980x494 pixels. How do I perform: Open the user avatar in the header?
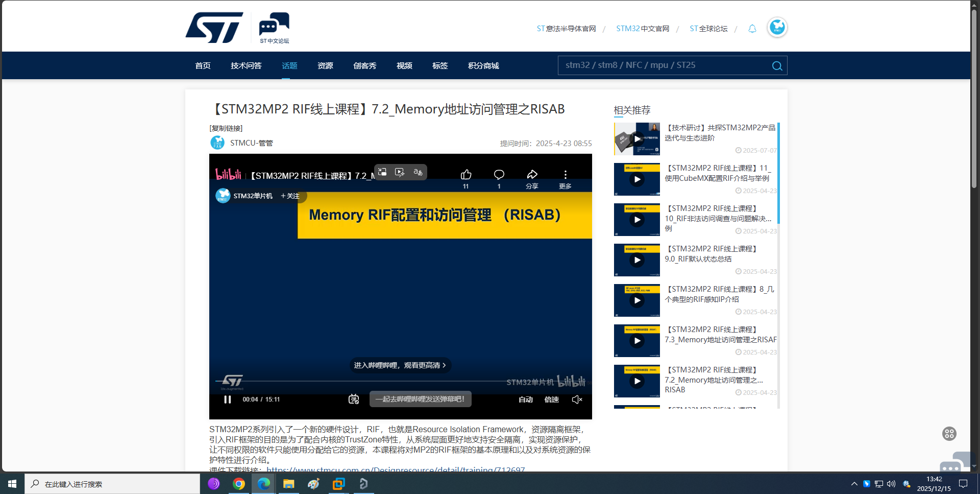[x=777, y=27]
